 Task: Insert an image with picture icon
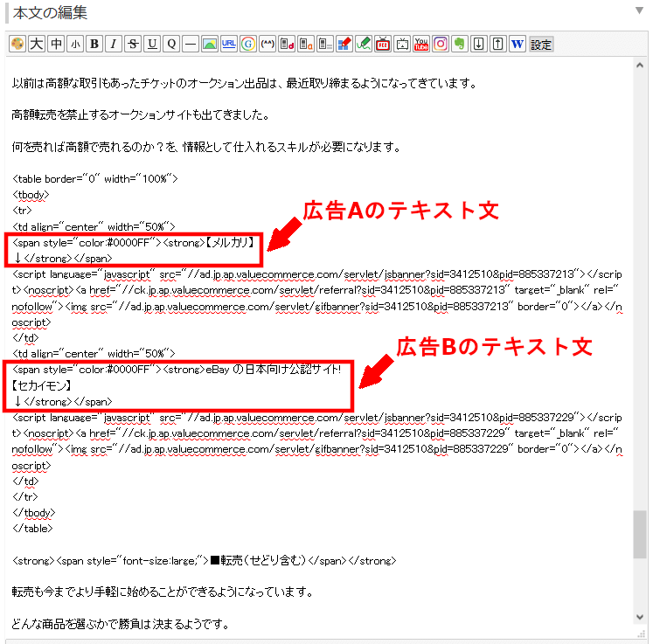click(210, 44)
